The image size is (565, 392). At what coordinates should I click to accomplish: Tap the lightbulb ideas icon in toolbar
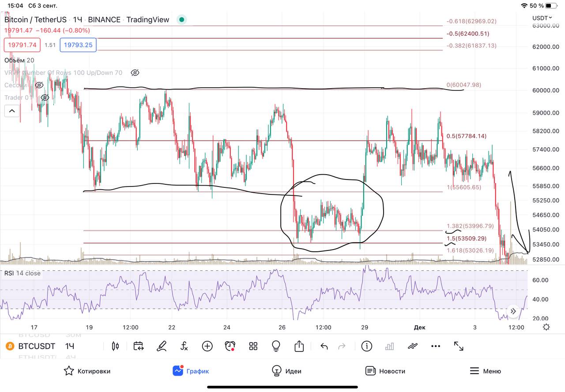click(x=276, y=346)
